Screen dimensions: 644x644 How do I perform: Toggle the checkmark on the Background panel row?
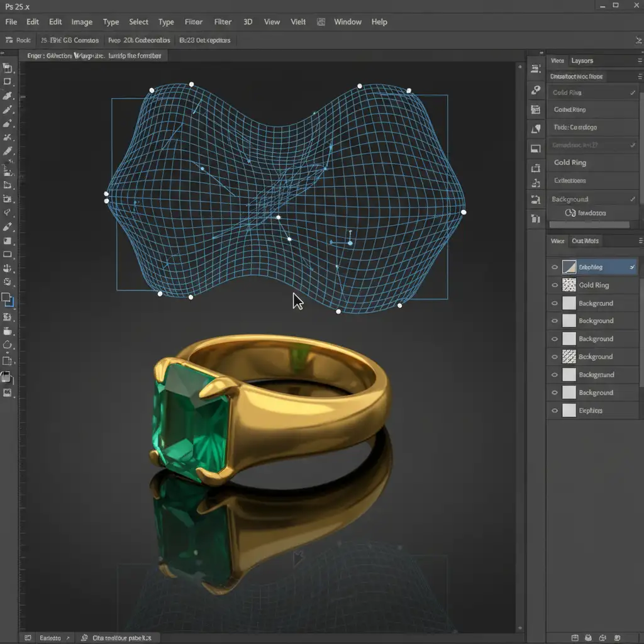[633, 199]
